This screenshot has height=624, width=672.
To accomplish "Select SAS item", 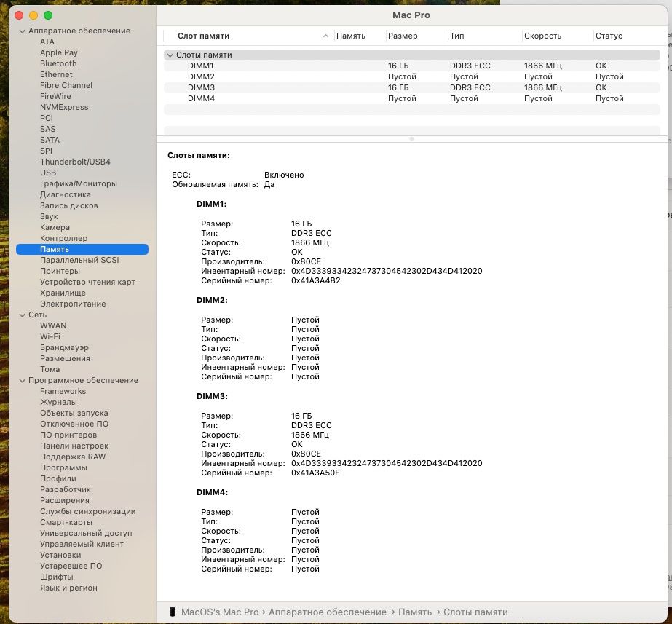I will pyautogui.click(x=47, y=129).
